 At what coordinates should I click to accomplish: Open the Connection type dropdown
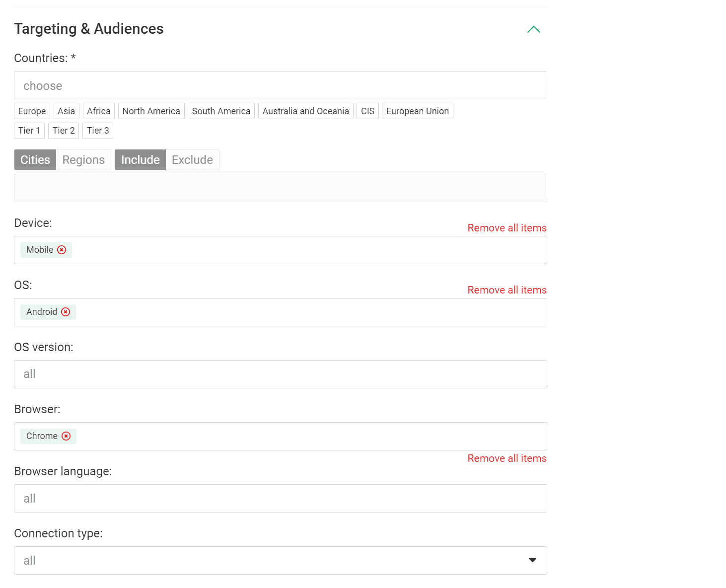click(x=281, y=560)
